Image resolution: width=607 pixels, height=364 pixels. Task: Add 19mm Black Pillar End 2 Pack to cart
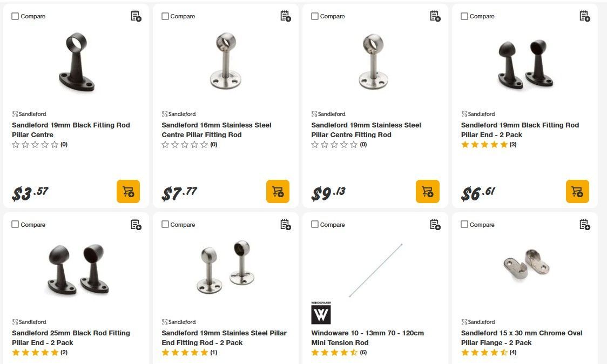[577, 191]
